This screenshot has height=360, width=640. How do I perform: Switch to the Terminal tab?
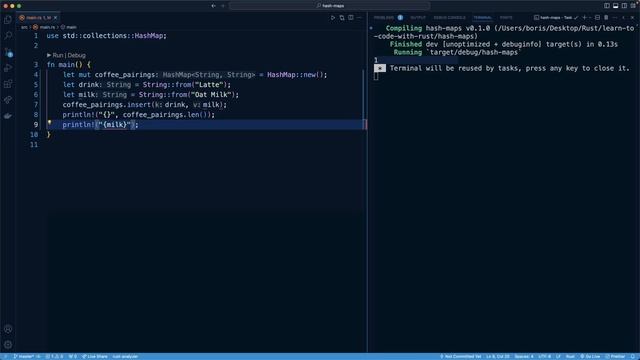pyautogui.click(x=482, y=18)
